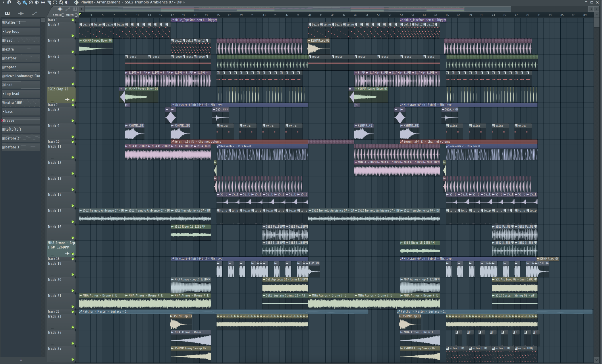Image resolution: width=602 pixels, height=364 pixels.
Task: Select the 'bass' pattern
Action: [x=21, y=111]
